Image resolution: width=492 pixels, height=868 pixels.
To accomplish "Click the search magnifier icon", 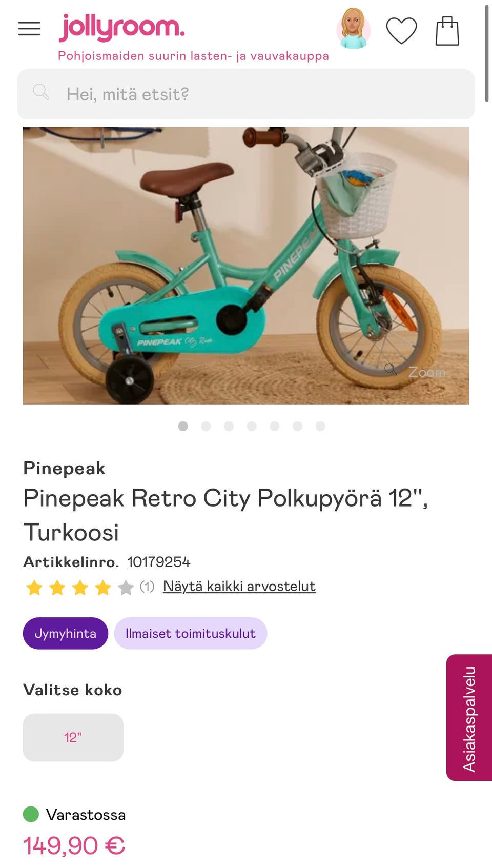I will pos(41,92).
